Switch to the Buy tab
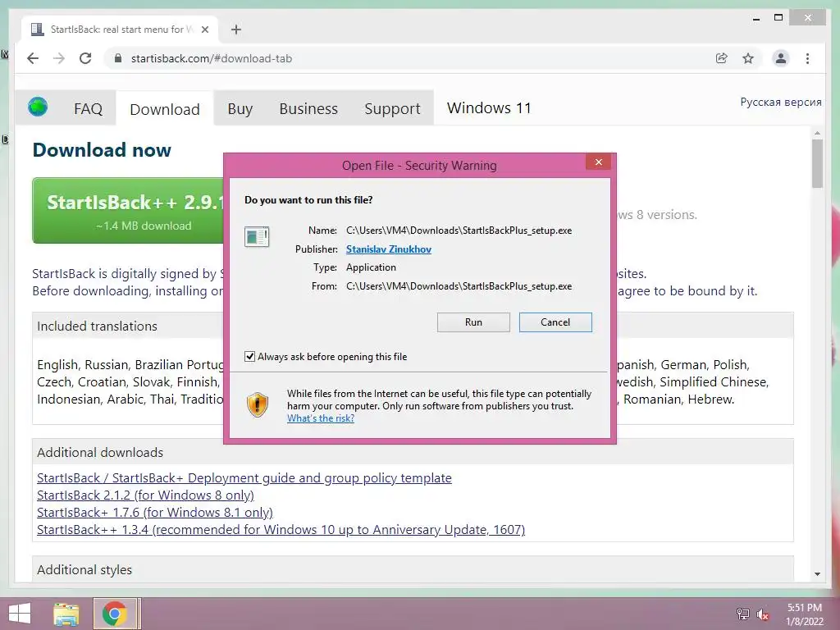Screen dimensions: 840x630 tap(240, 109)
